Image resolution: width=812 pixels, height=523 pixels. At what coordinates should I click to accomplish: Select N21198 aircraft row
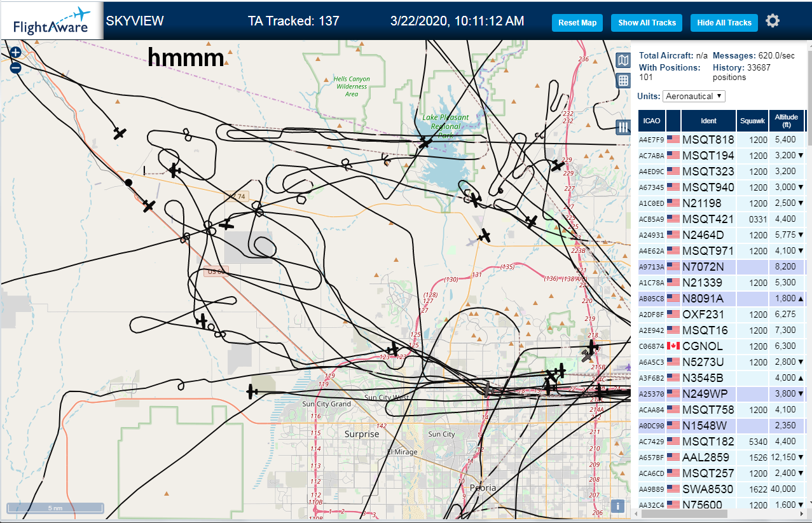[x=722, y=203]
